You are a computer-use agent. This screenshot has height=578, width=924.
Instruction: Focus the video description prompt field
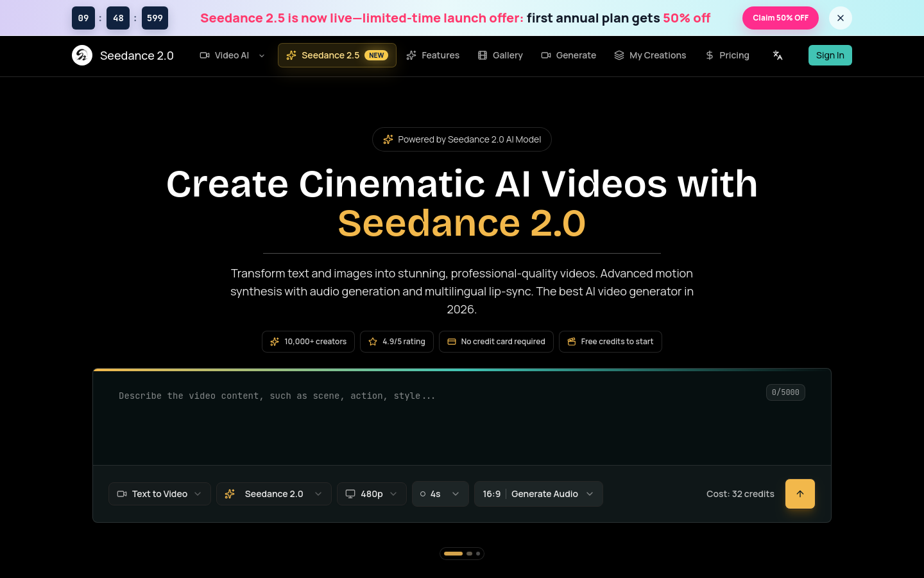(462, 417)
